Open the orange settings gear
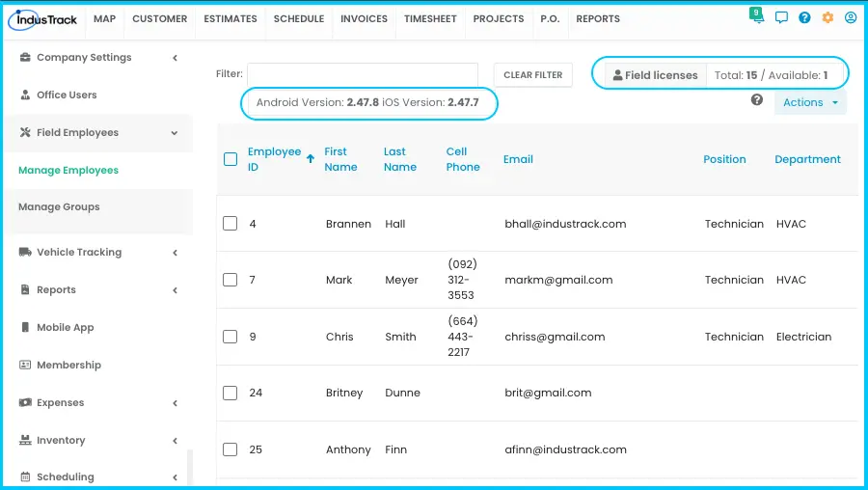 point(827,17)
